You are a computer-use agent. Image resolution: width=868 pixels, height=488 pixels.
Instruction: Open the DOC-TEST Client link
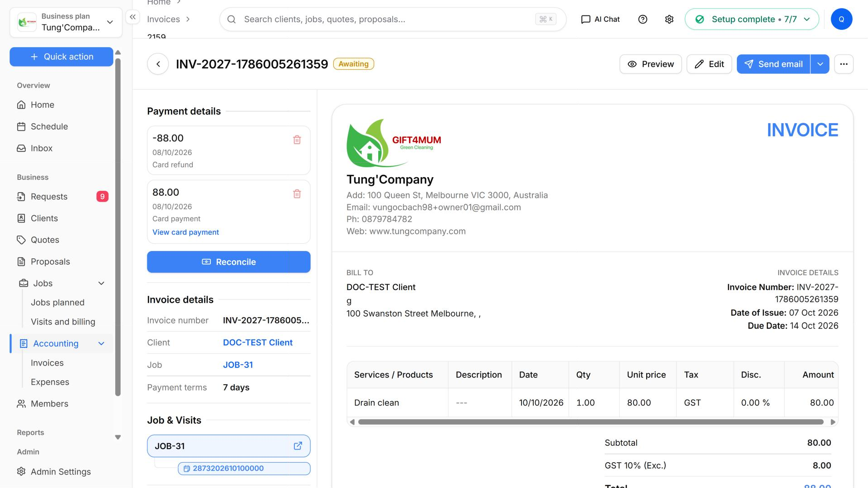point(258,343)
